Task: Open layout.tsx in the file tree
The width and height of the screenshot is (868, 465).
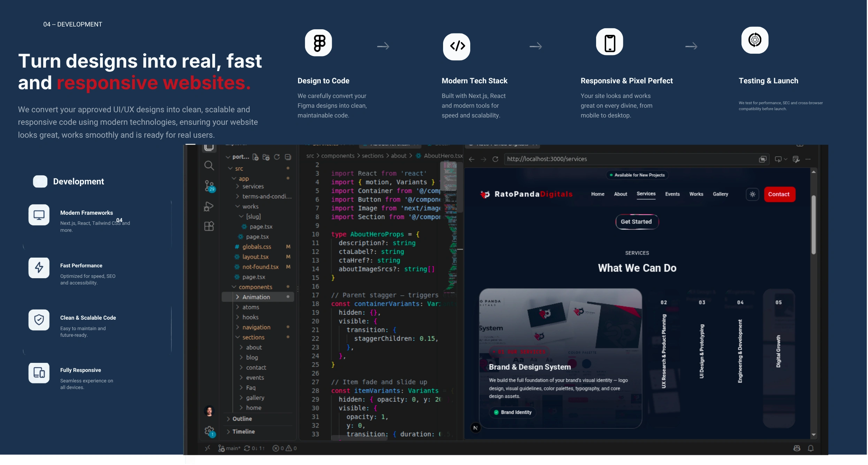Action: [x=258, y=257]
